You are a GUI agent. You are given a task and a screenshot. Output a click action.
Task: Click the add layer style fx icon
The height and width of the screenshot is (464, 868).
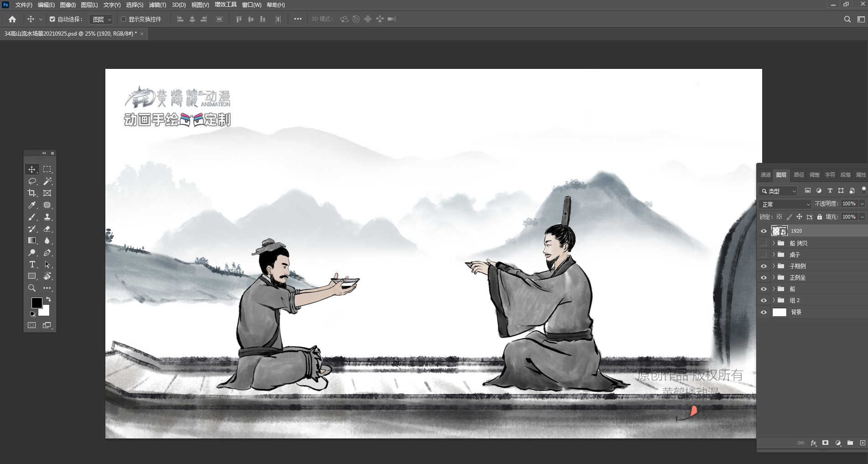[813, 443]
